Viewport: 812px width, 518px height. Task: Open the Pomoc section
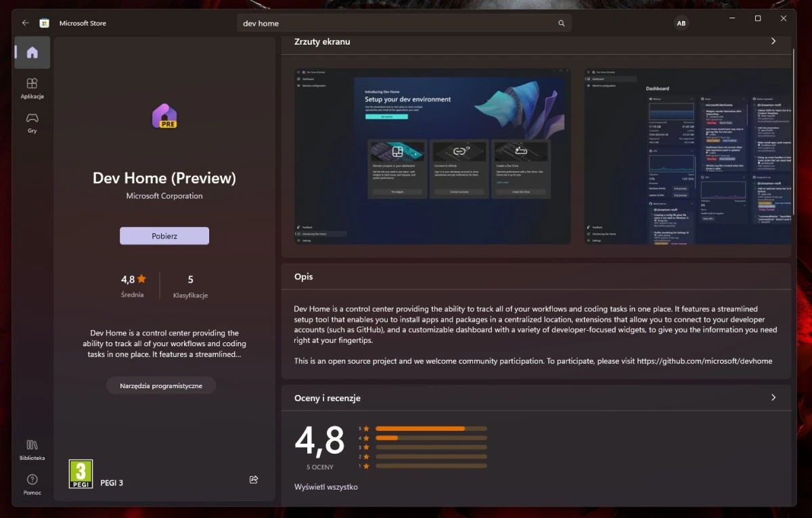click(32, 484)
